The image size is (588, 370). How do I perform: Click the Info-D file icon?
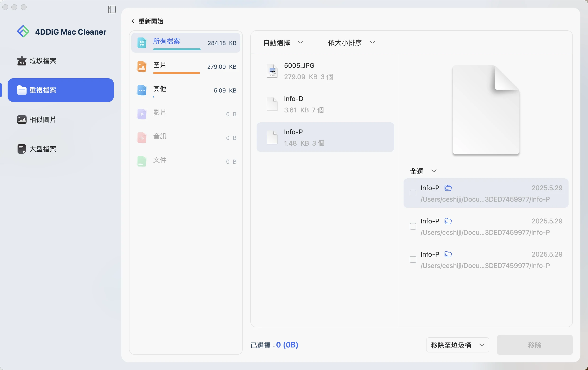click(x=272, y=104)
